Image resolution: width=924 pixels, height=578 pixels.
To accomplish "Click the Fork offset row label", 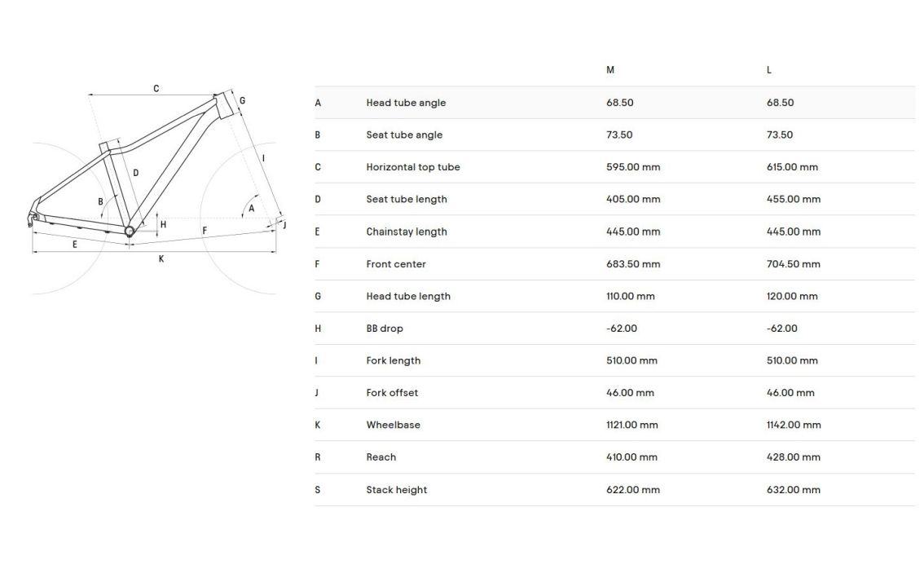I will [x=392, y=393].
